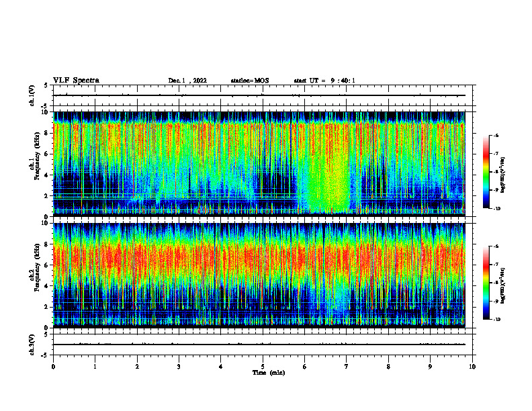Viewport: 532px width, 411px height.
Task: Click the 'start UT = 9:40:1' label
Action: click(324, 81)
